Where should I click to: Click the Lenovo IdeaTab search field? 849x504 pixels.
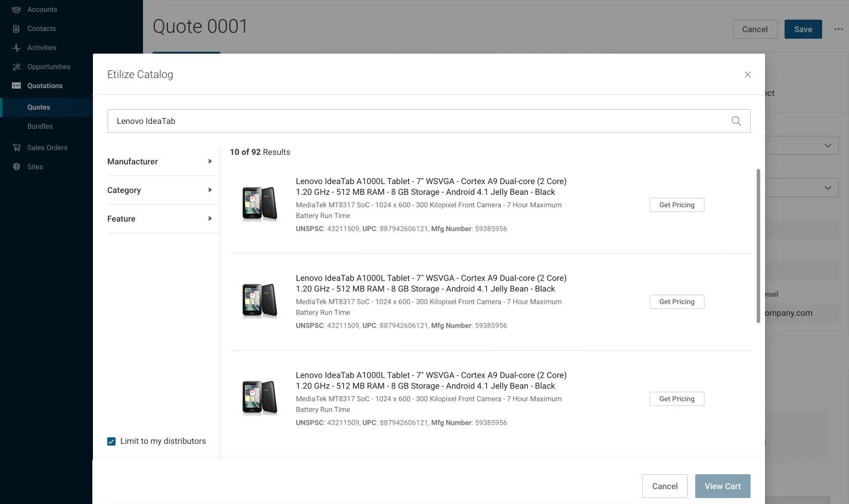417,121
